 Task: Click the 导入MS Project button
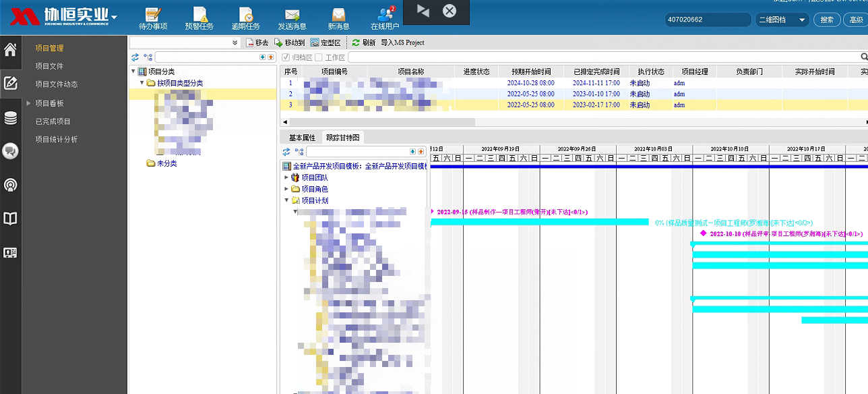(402, 43)
